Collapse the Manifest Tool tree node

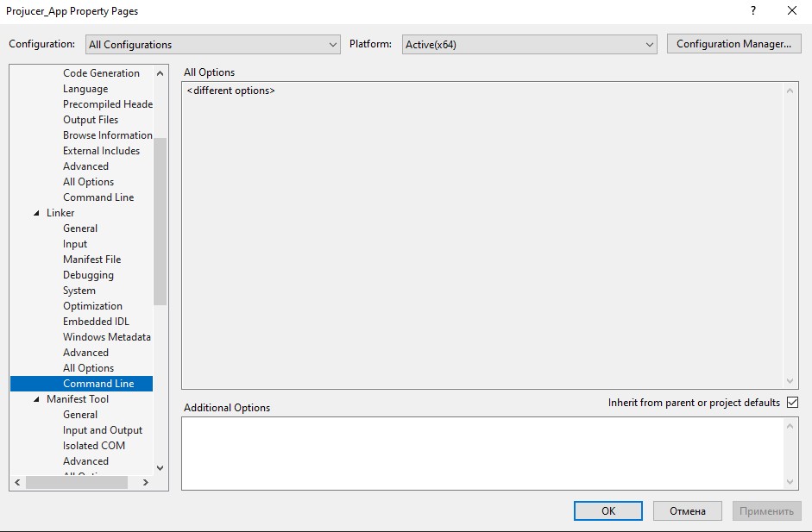36,399
